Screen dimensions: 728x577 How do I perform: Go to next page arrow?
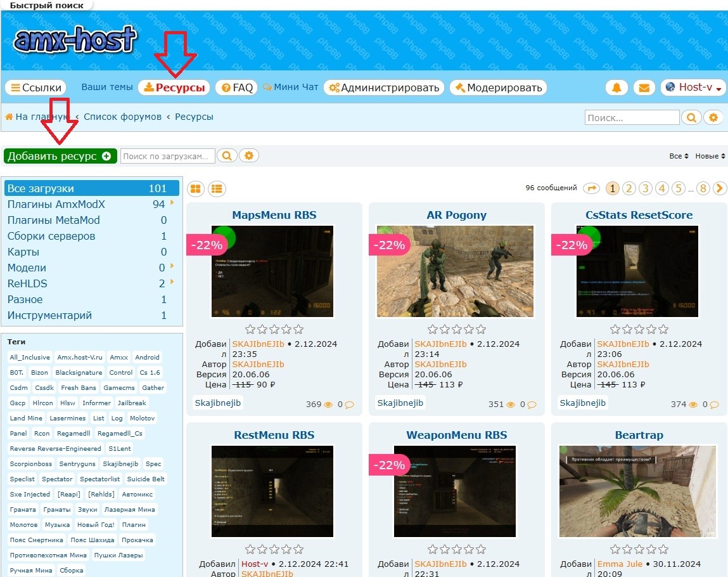tap(720, 188)
